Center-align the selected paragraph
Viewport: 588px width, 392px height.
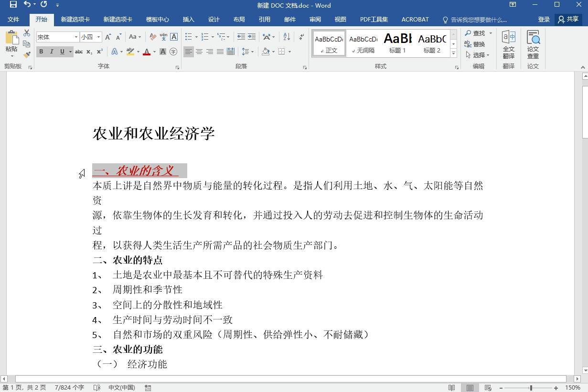(199, 51)
